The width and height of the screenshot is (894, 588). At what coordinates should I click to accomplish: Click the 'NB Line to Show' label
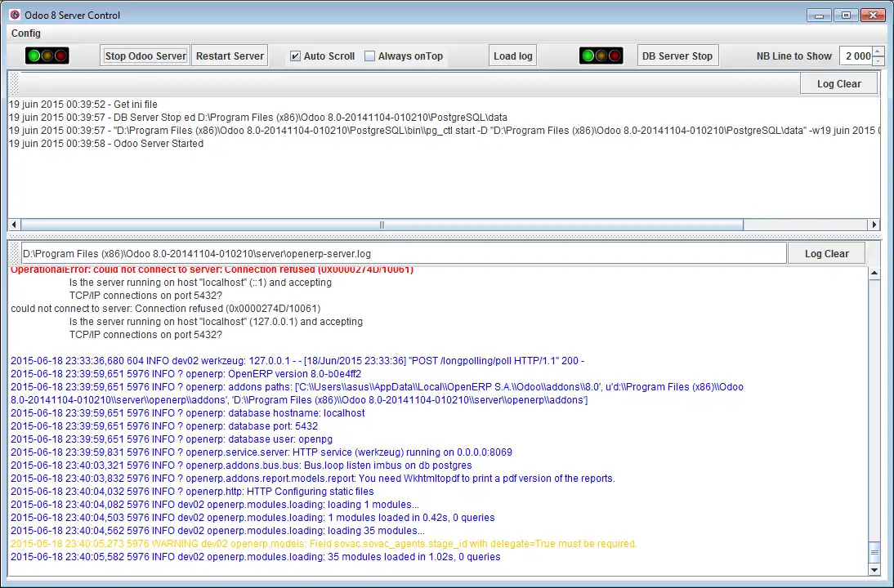(x=794, y=56)
